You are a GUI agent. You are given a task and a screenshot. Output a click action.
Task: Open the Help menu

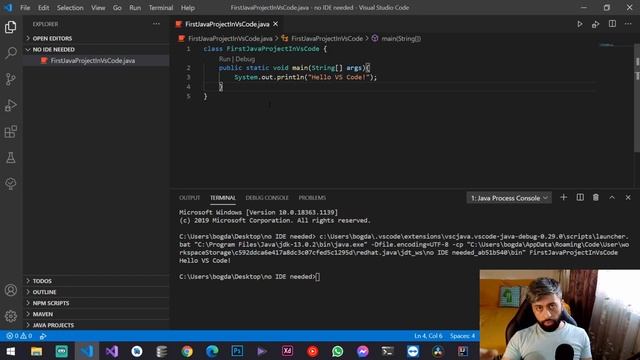[188, 8]
